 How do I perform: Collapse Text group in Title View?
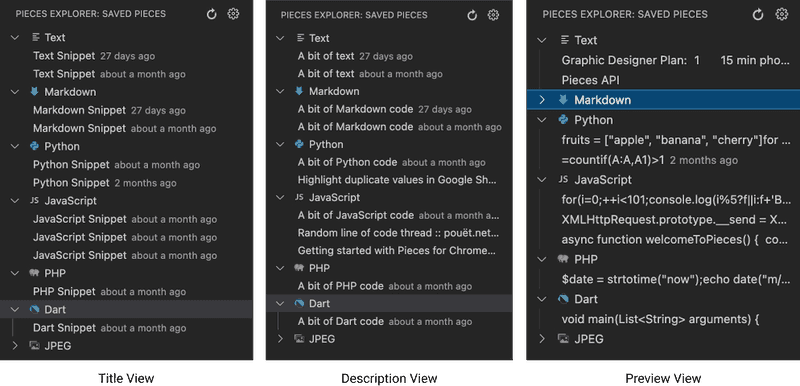click(x=15, y=37)
